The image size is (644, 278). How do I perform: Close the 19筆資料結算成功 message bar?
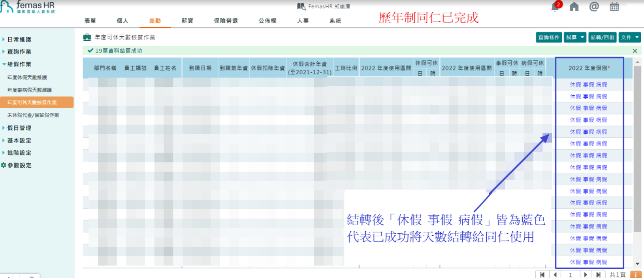(635, 51)
